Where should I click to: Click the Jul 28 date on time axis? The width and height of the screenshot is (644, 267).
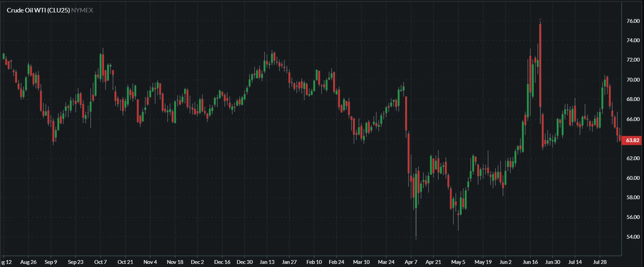point(600,262)
